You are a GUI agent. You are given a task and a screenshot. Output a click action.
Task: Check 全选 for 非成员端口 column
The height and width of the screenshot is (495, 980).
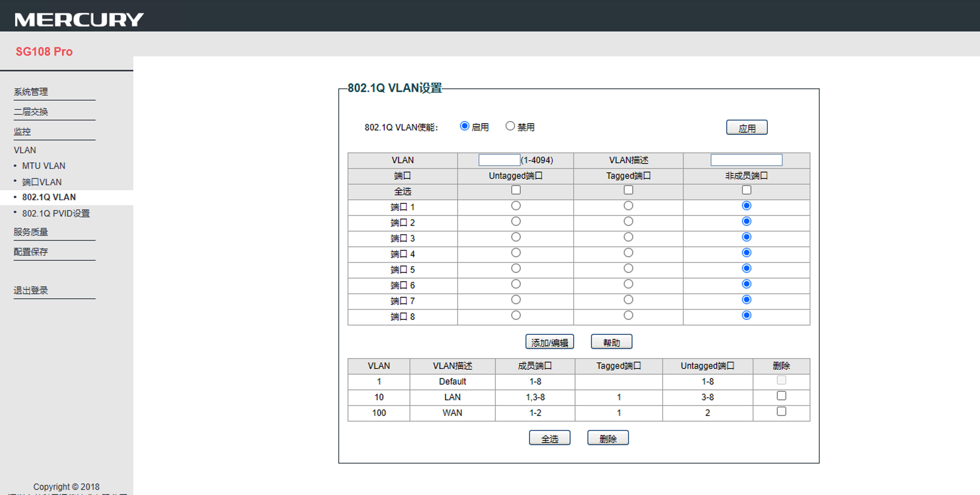click(x=747, y=190)
